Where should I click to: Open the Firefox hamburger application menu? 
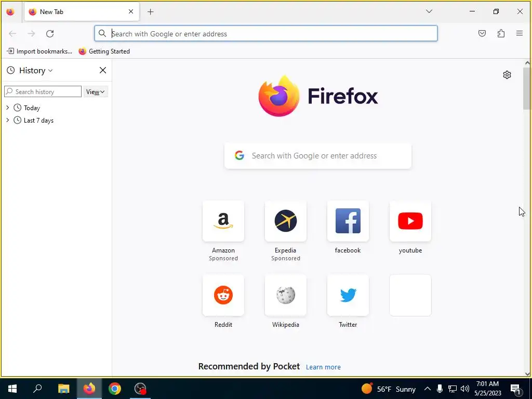tap(520, 33)
